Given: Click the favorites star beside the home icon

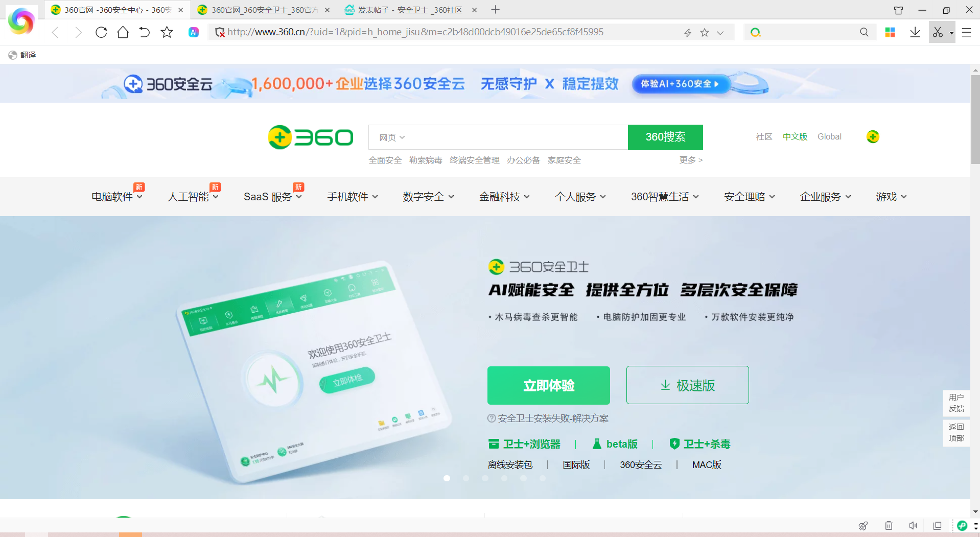Looking at the screenshot, I should point(167,33).
